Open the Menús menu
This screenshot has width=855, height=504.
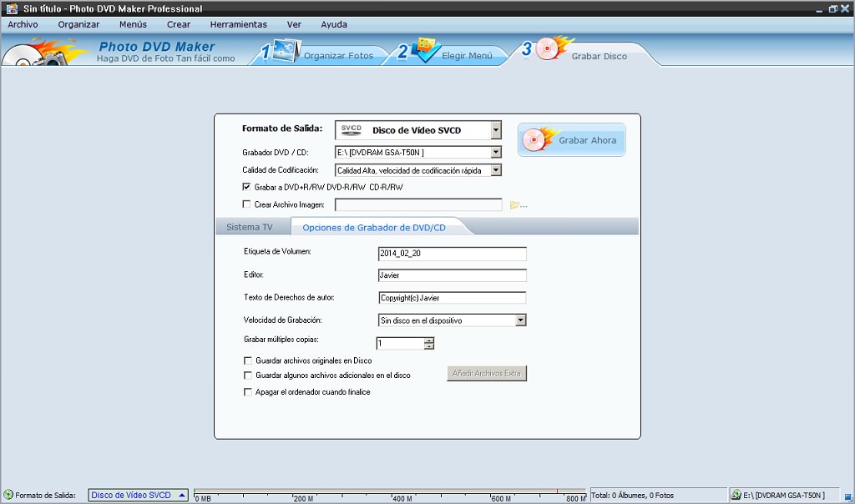tap(133, 24)
